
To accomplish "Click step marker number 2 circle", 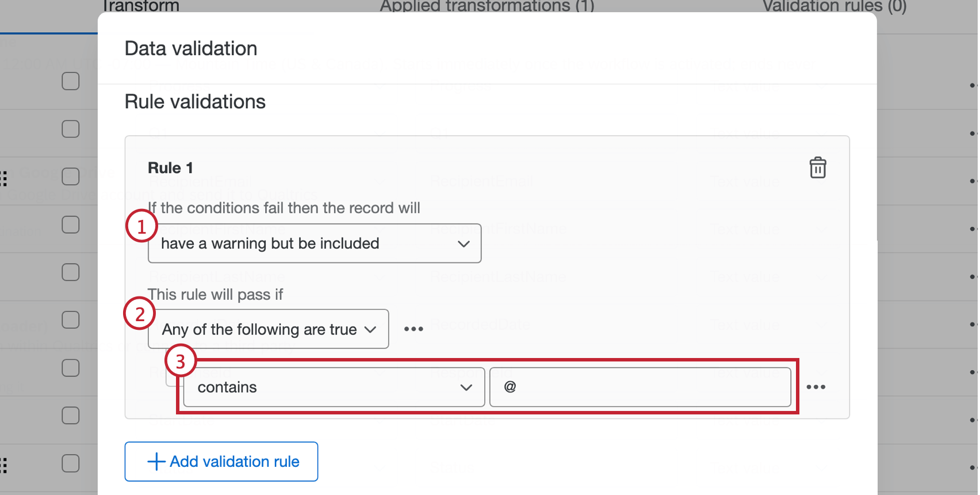I will 139,314.
